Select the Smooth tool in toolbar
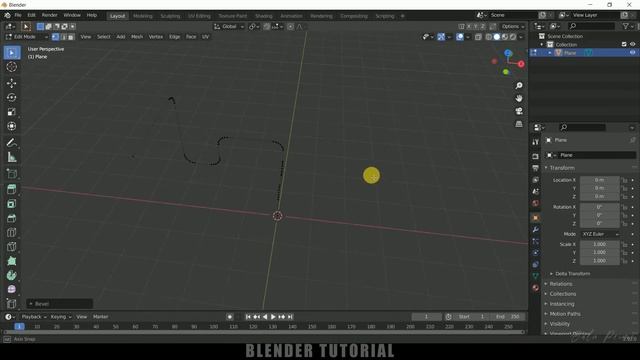This screenshot has height=360, width=640. [x=12, y=289]
